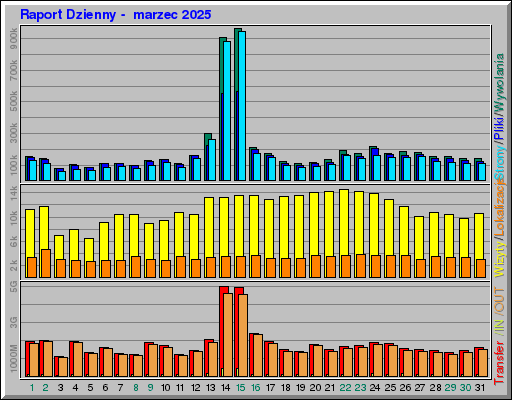Click the day '7' label on the bottom axis
The width and height of the screenshot is (512, 400).
pyautogui.click(x=120, y=388)
